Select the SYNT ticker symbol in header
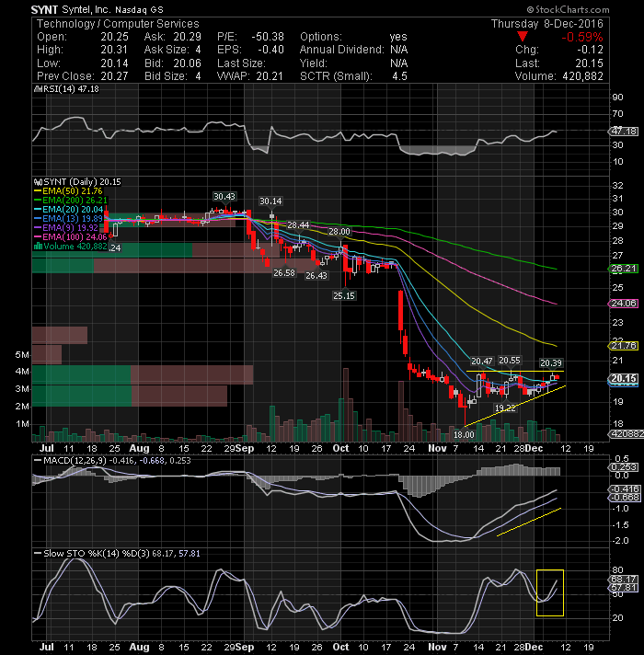The image size is (644, 655). coord(44,9)
